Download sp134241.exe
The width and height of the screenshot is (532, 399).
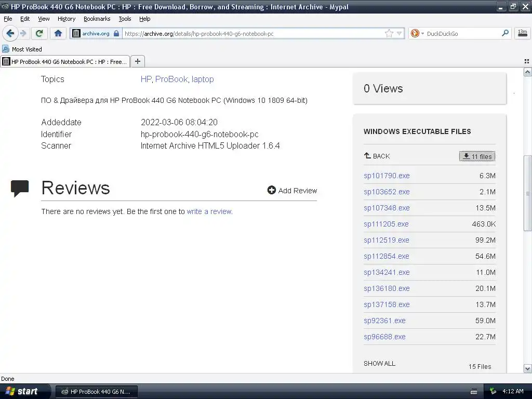pos(387,272)
